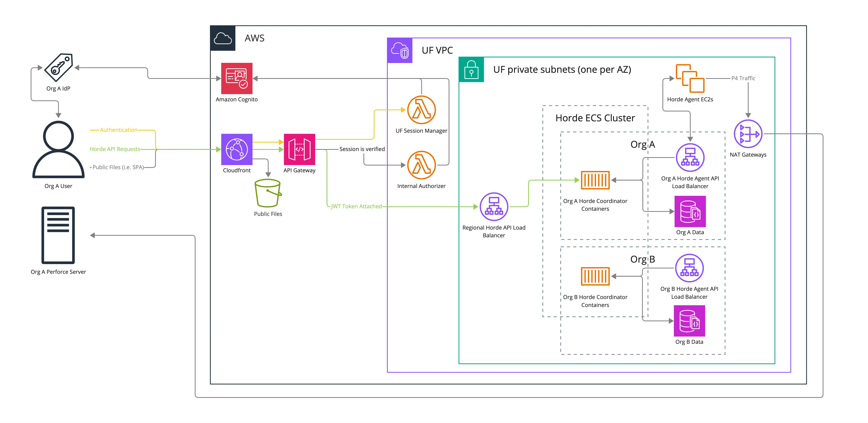Click the Org A Horde Agent API Load Balancer caption
The height and width of the screenshot is (423, 868).
690,182
